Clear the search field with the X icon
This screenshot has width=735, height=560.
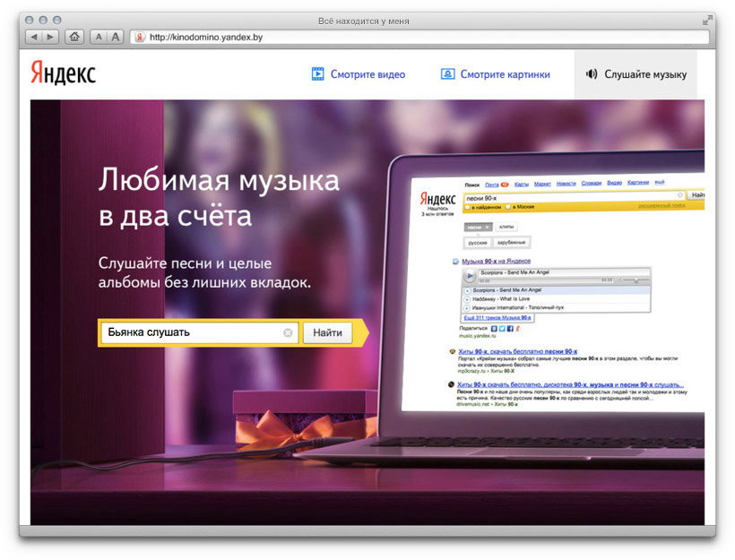[x=288, y=332]
